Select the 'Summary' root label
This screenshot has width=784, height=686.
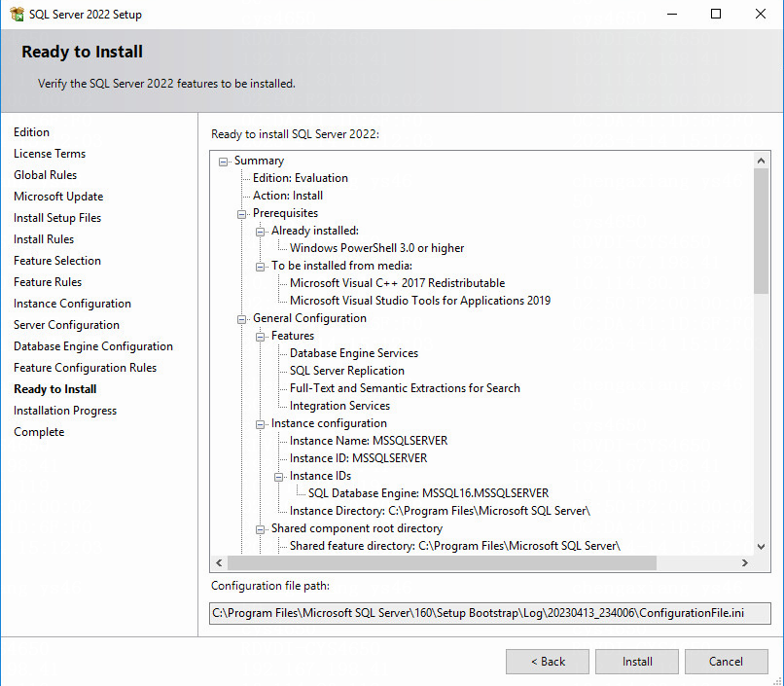[259, 161]
